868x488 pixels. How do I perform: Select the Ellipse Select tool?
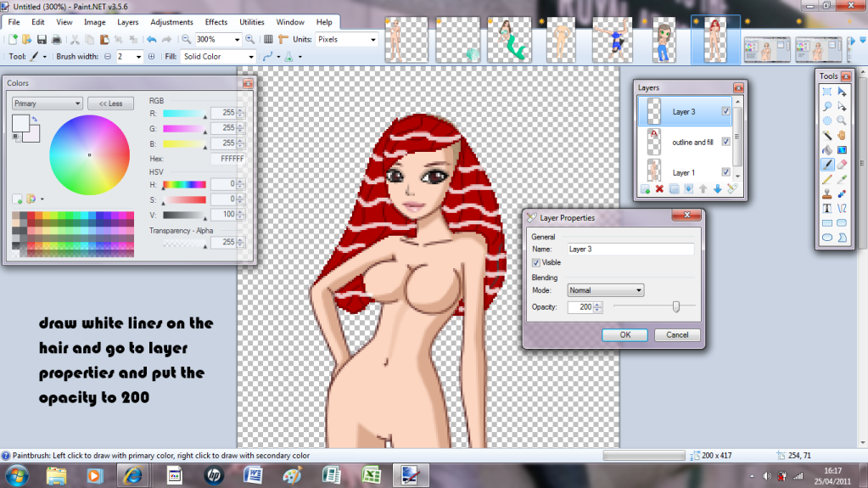click(x=827, y=121)
